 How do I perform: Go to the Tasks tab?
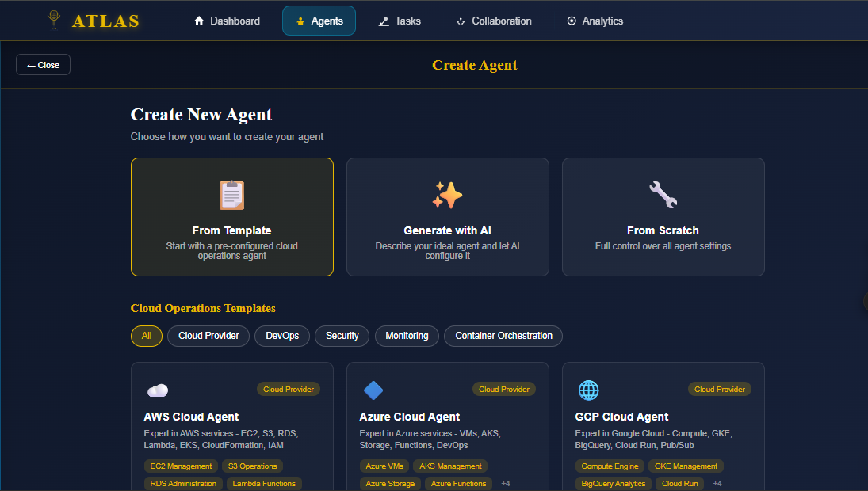tap(400, 21)
